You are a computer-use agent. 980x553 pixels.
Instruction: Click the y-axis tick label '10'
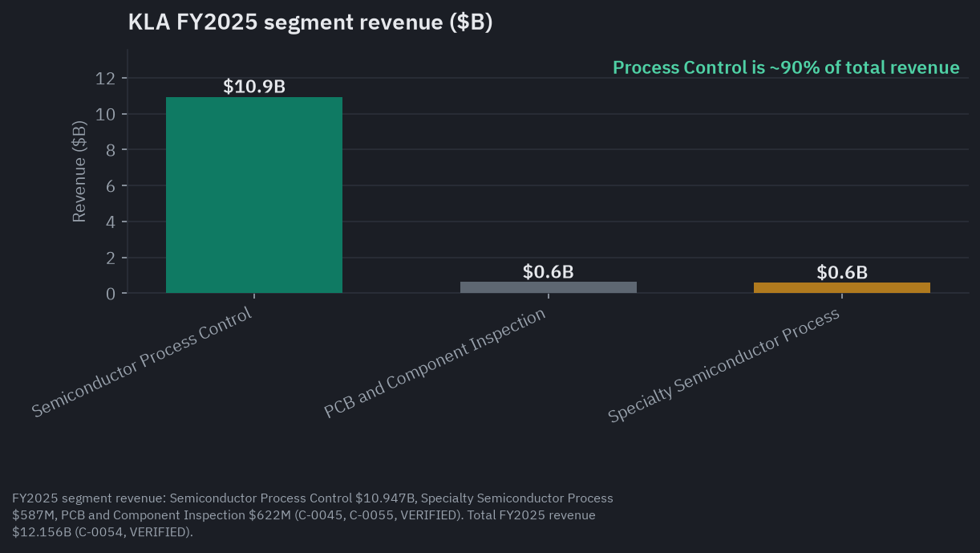(x=107, y=114)
